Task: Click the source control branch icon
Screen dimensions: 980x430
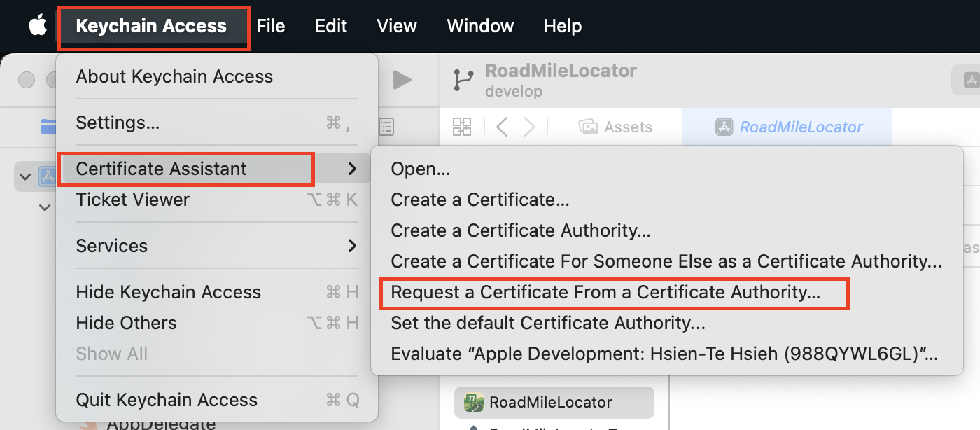Action: click(463, 81)
